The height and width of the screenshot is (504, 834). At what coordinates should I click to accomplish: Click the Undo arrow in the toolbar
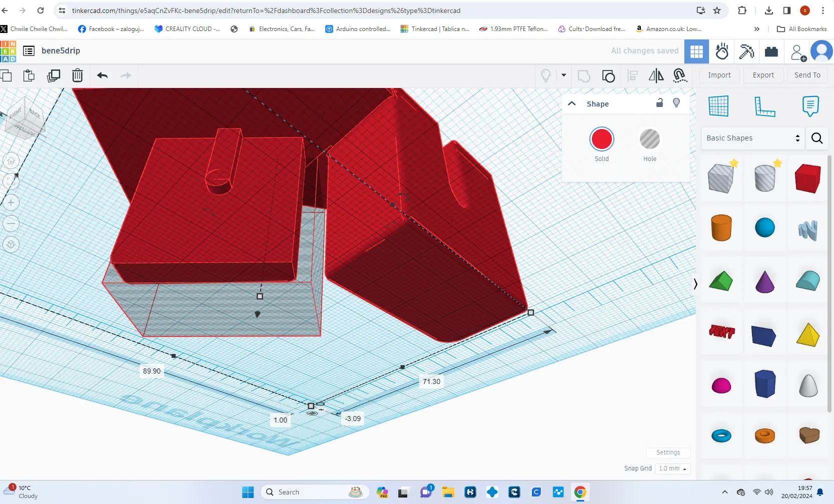tap(102, 75)
